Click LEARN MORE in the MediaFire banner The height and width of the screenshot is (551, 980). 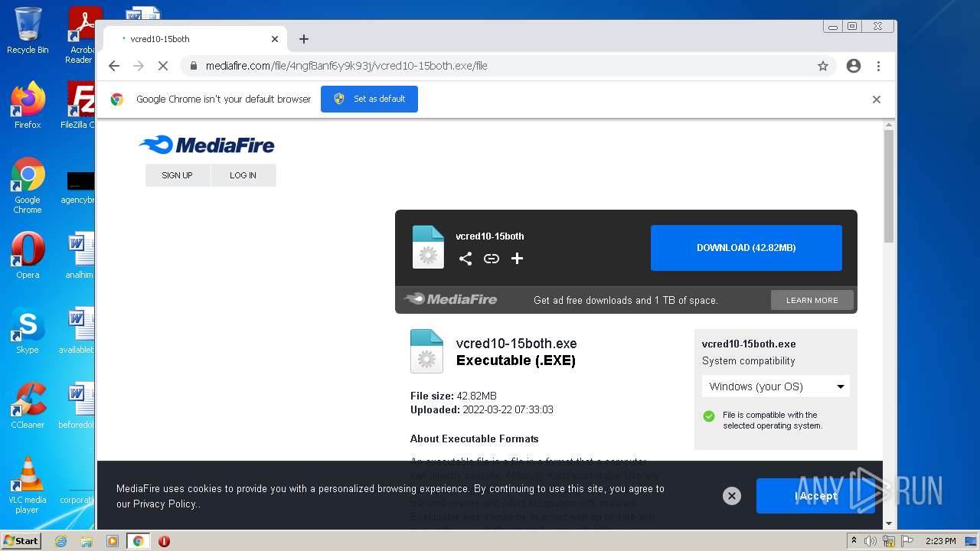(812, 300)
